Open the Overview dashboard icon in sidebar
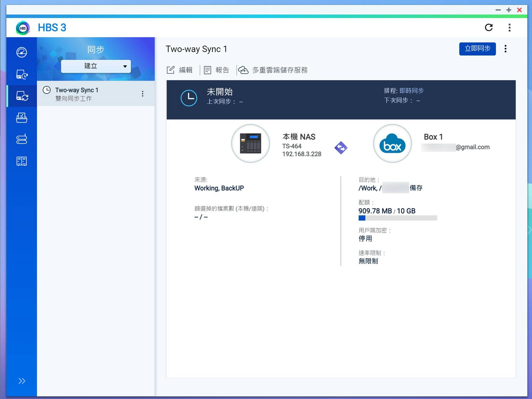The height and width of the screenshot is (399, 532). 22,52
